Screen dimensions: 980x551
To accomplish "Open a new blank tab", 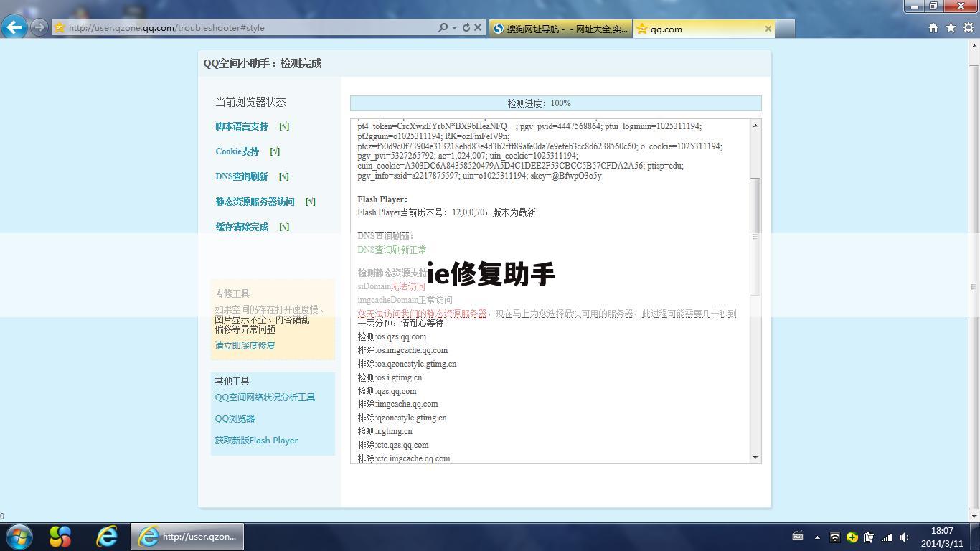I will point(786,29).
